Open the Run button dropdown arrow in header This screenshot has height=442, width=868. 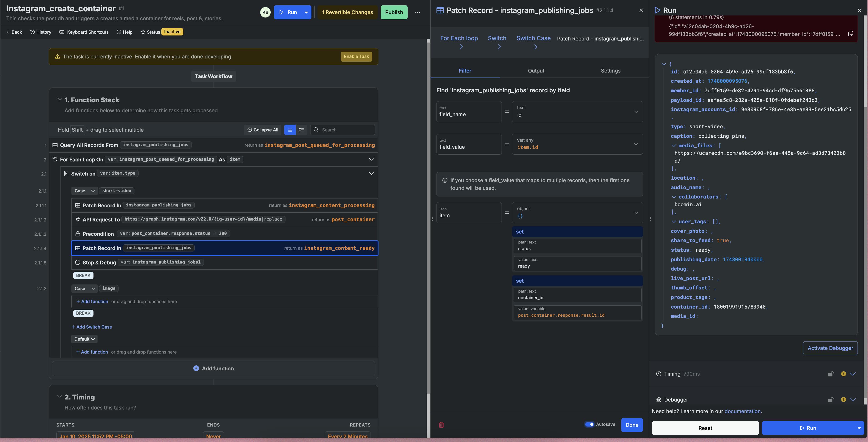click(306, 12)
